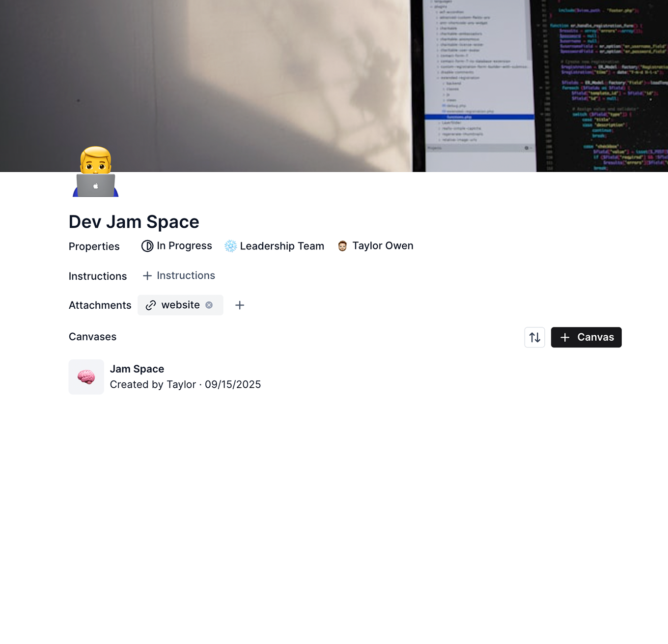The height and width of the screenshot is (644, 668).
Task: Click the plus icon to add an attachment
Action: click(x=240, y=305)
